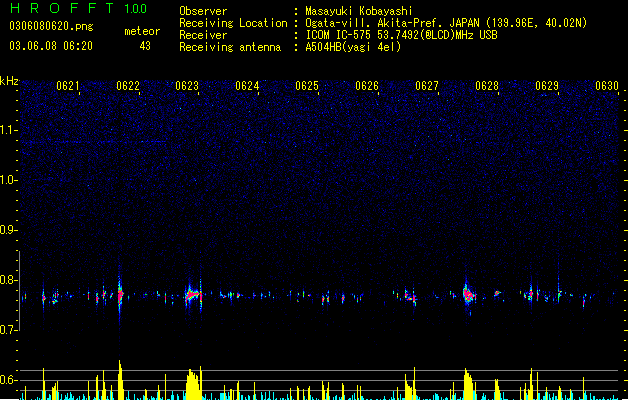Click the 0627 time marker

click(427, 86)
